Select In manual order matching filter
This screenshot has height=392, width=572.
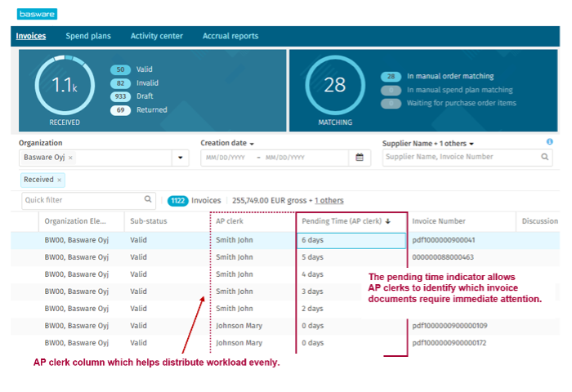(450, 76)
